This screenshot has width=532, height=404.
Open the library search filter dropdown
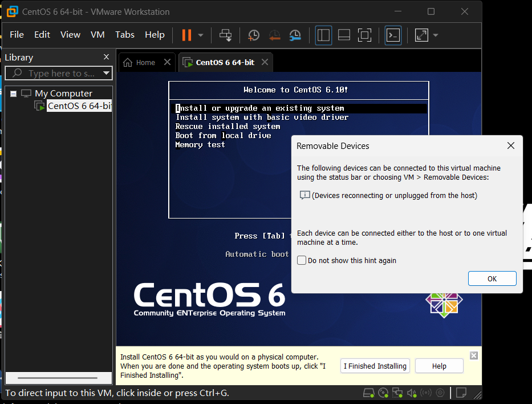(106, 74)
